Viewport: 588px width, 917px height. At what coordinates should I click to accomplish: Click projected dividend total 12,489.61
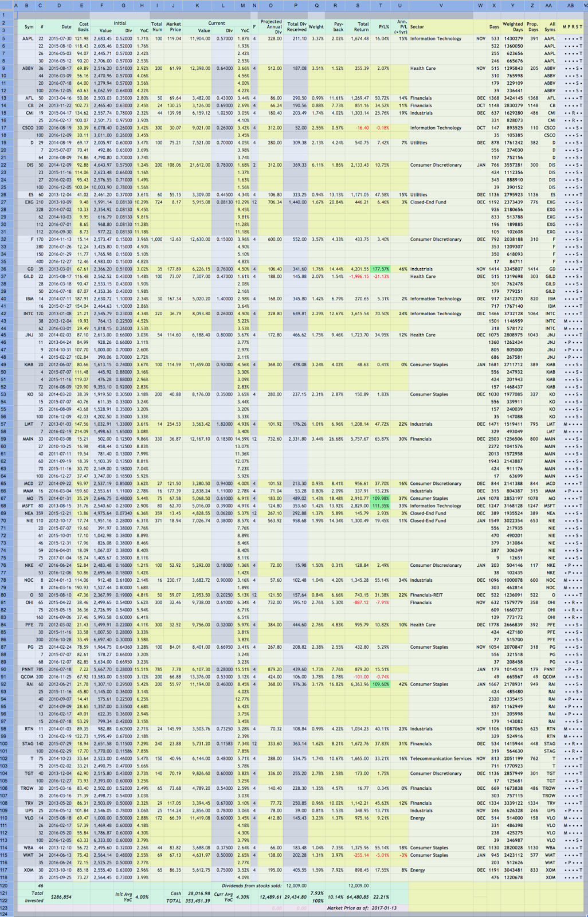click(271, 897)
